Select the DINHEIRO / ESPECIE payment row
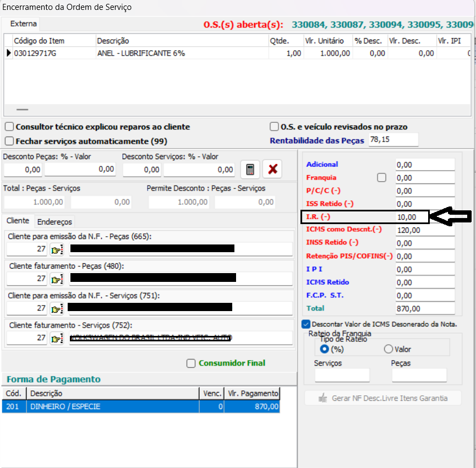 141,406
